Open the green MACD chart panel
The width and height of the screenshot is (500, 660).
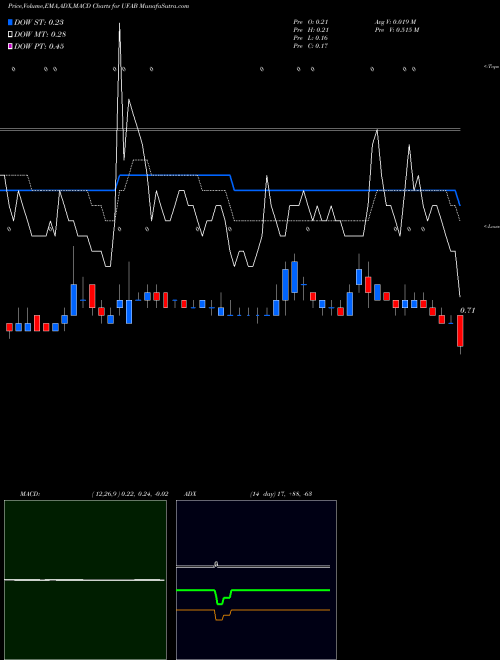85,580
